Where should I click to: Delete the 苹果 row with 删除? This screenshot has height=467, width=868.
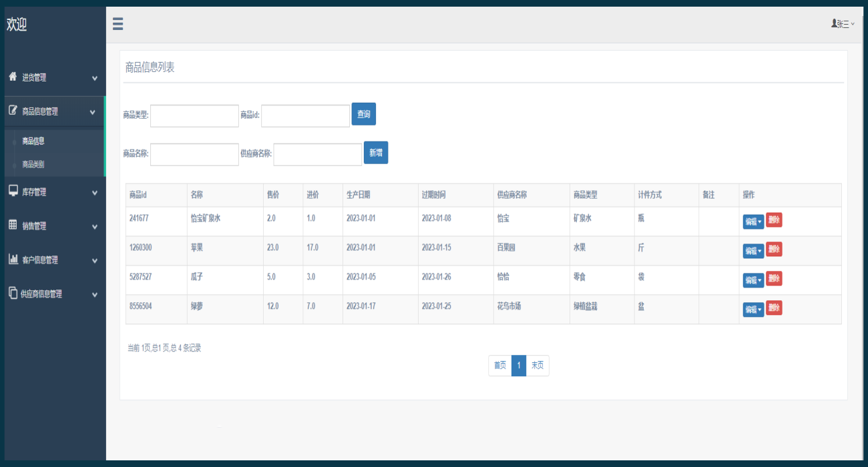[x=774, y=249]
